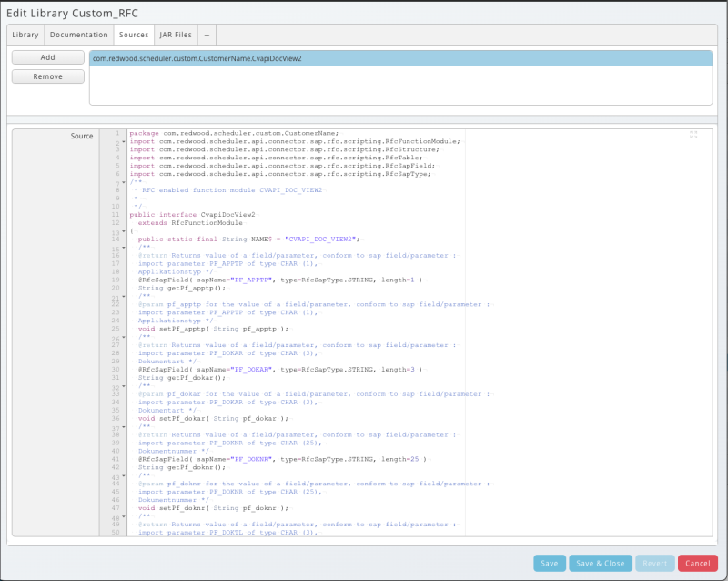The width and height of the screenshot is (728, 581).
Task: Collapse the comment fold at line 43
Action: pyautogui.click(x=124, y=475)
